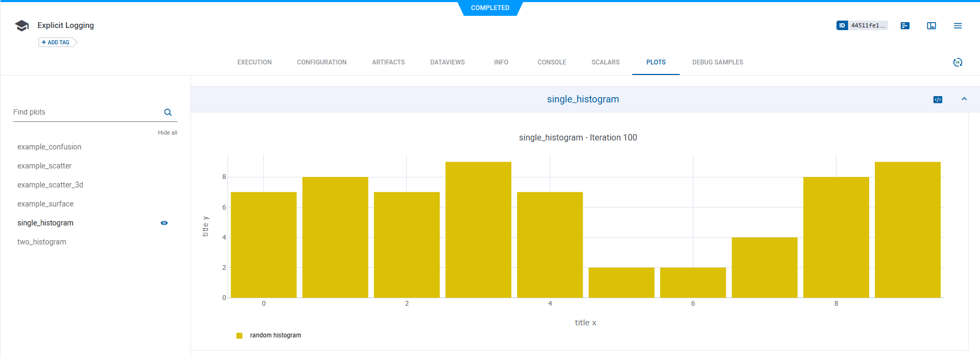
Task: Click Hide all plots
Action: 167,133
